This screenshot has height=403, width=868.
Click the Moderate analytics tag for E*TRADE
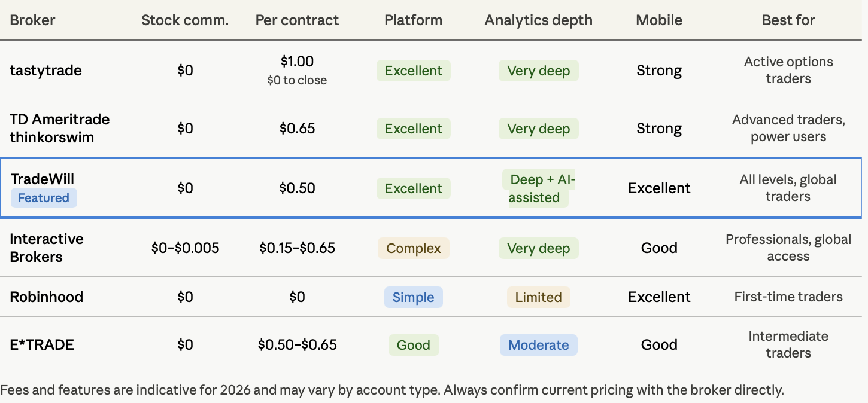[539, 345]
